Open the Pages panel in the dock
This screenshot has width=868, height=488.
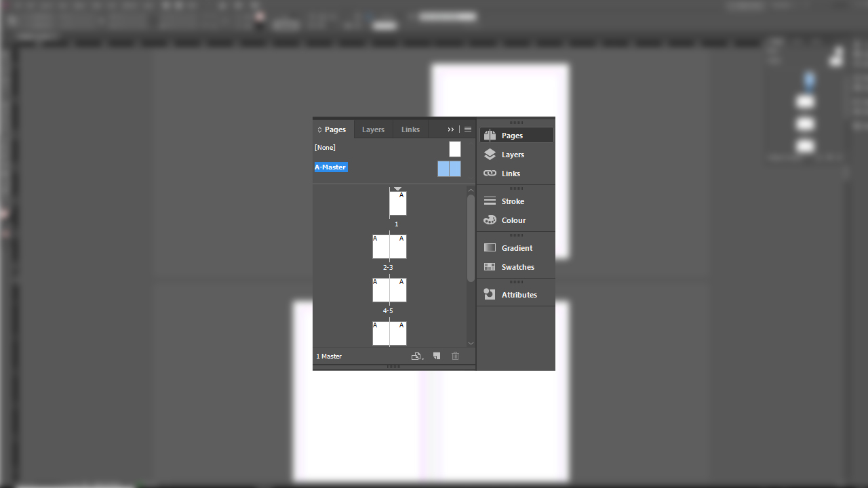tap(516, 136)
